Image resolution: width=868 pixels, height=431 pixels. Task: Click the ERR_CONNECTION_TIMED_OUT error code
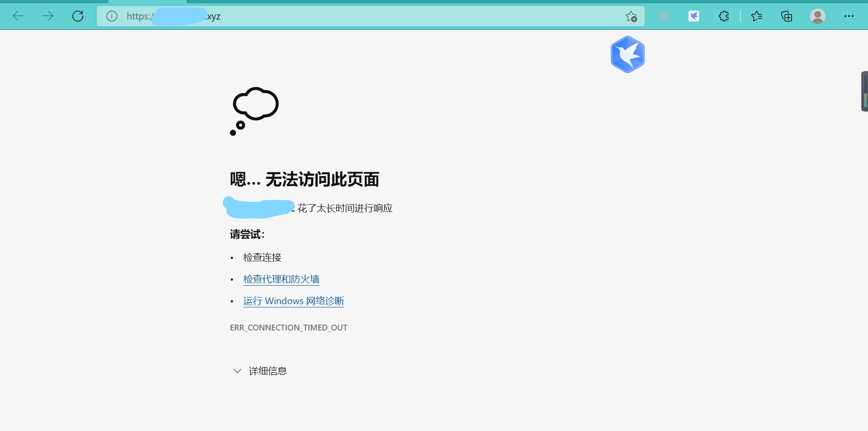point(289,327)
